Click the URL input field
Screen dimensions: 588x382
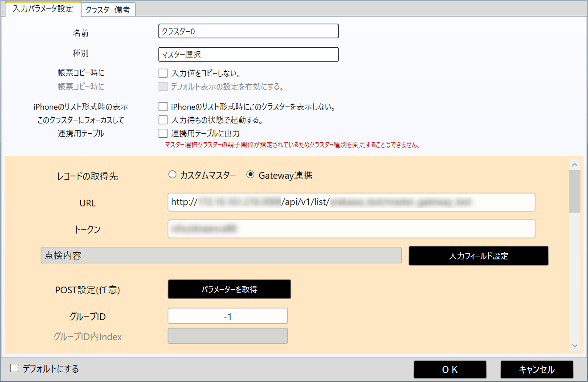point(351,202)
